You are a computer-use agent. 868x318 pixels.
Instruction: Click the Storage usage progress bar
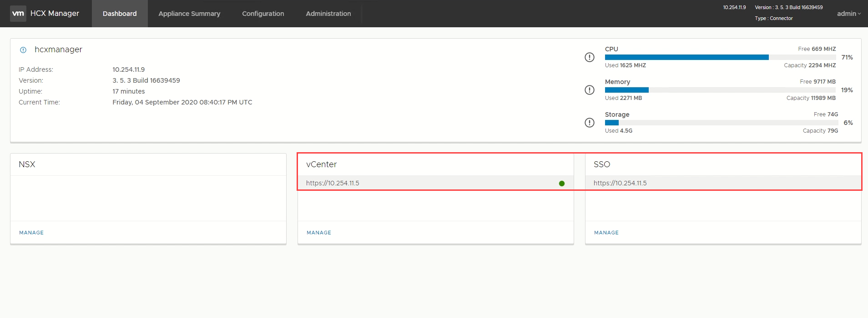722,123
